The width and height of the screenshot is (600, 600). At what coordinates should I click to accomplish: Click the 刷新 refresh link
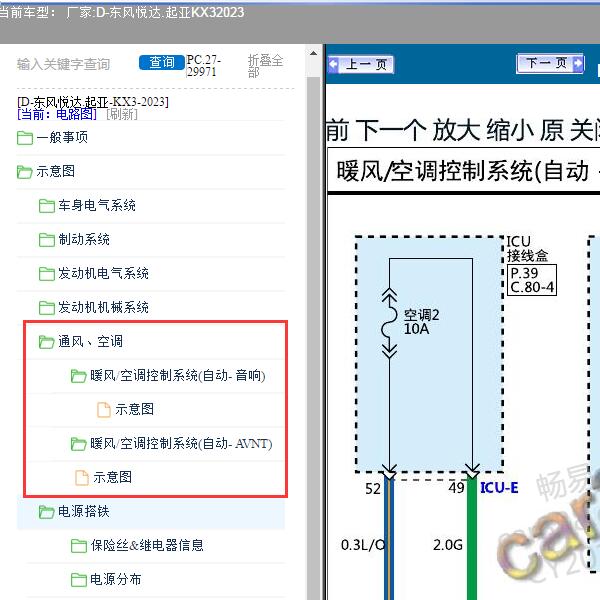pos(122,114)
